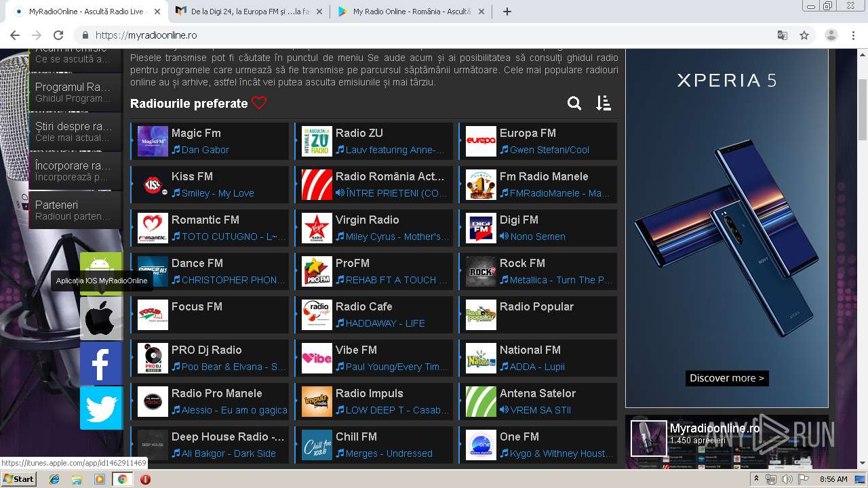Click Magic Fm station logo
868x488 pixels.
[x=153, y=141]
